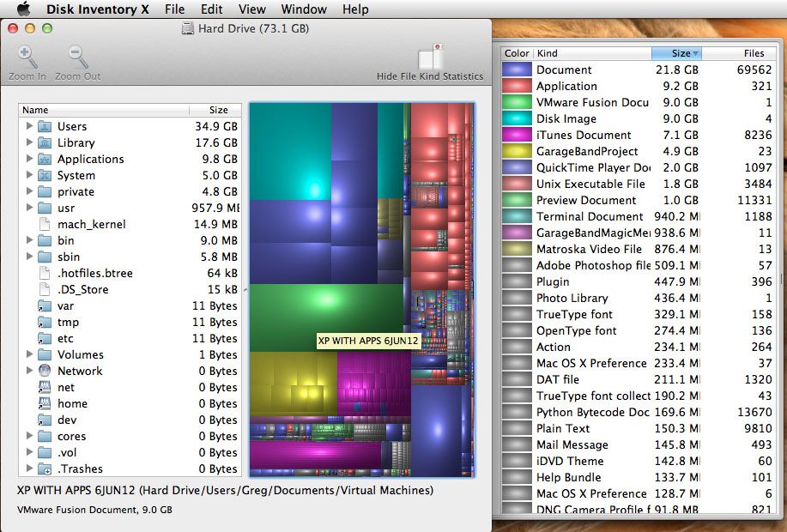Viewport: 787px width, 532px height.
Task: Click the var alias folder icon
Action: pyautogui.click(x=45, y=306)
